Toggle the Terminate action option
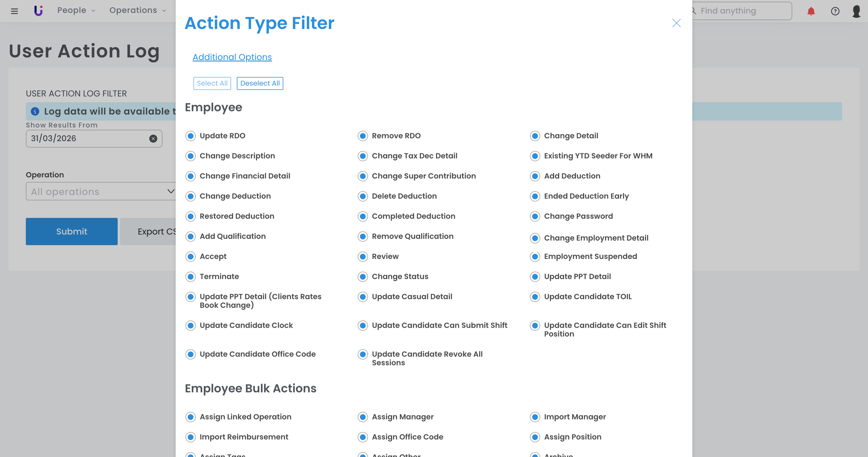This screenshot has width=868, height=457. (x=191, y=277)
